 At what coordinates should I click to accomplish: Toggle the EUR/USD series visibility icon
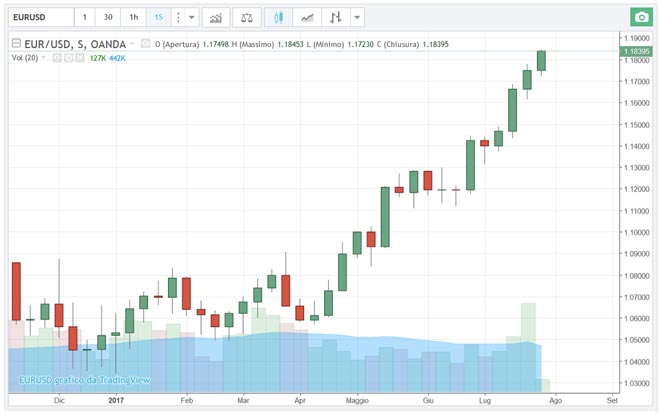(146, 44)
